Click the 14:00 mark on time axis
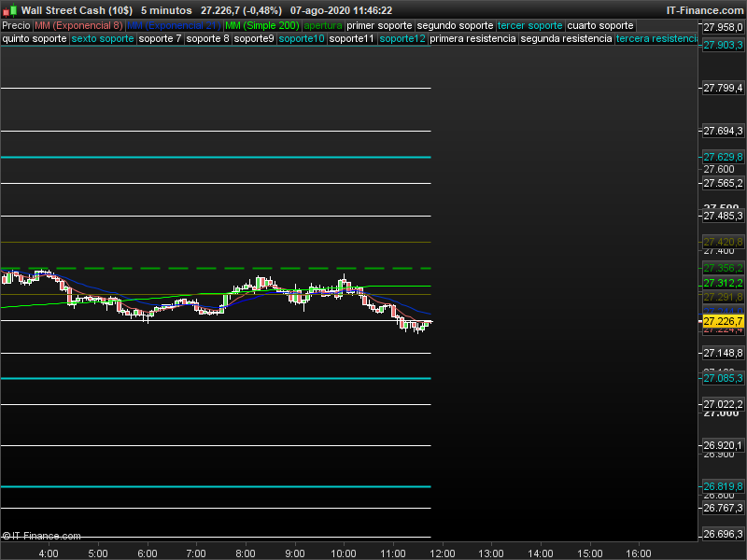The height and width of the screenshot is (560, 747). coord(540,553)
